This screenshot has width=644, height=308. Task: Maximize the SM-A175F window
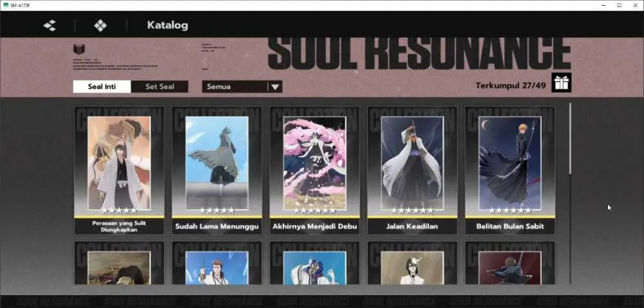620,5
